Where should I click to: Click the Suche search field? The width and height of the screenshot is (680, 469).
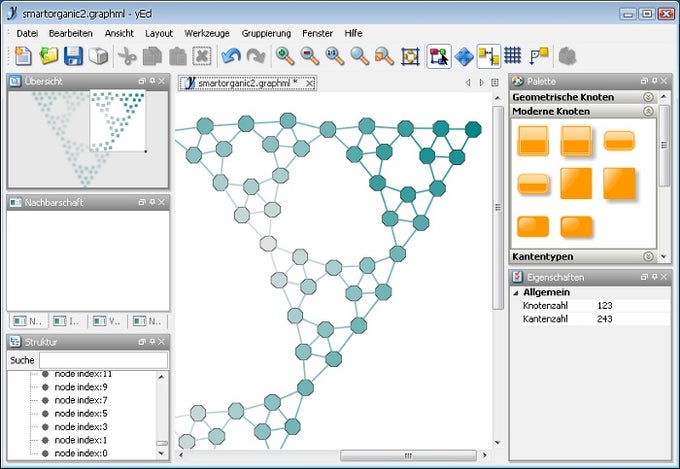point(103,360)
